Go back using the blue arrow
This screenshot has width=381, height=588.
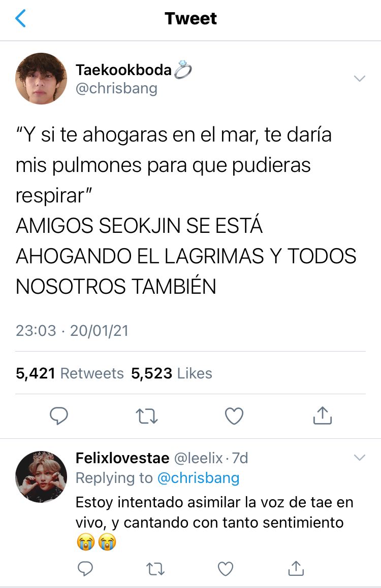pyautogui.click(x=21, y=18)
